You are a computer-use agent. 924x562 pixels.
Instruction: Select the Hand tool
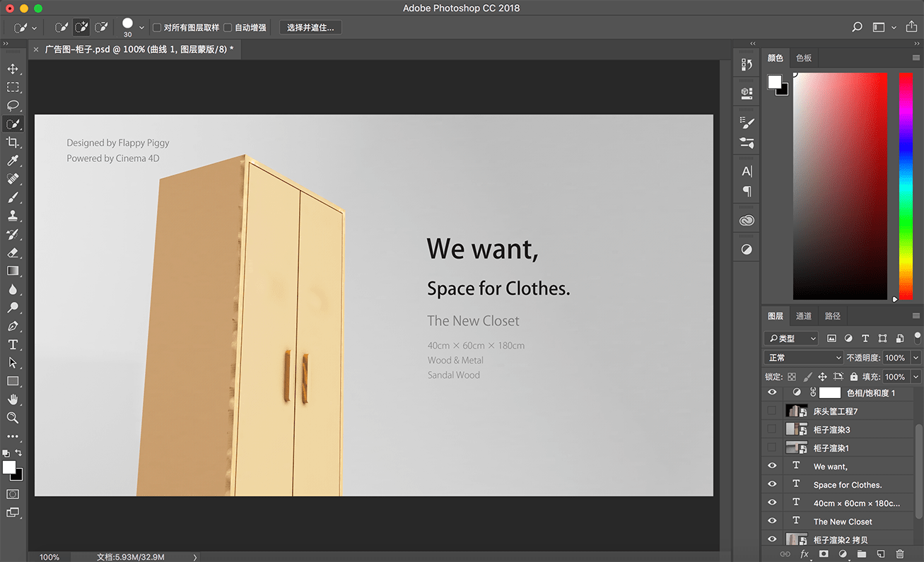[x=13, y=399]
